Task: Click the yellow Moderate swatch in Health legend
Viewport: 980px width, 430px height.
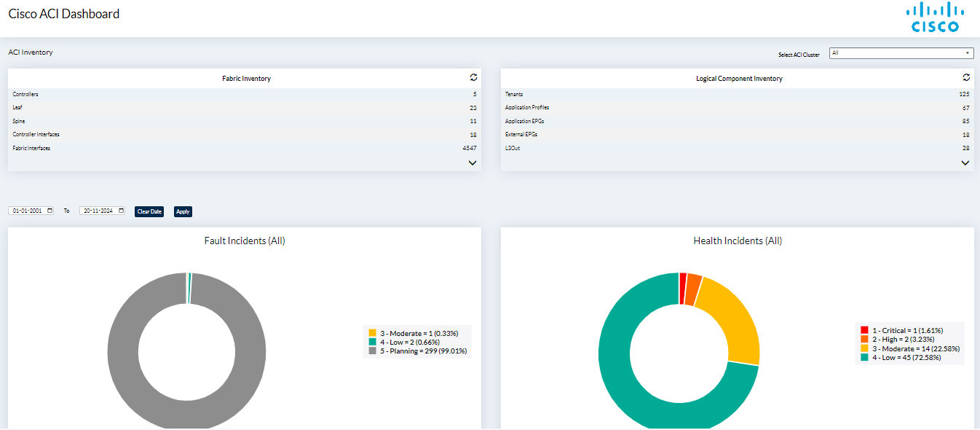Action: (865, 348)
